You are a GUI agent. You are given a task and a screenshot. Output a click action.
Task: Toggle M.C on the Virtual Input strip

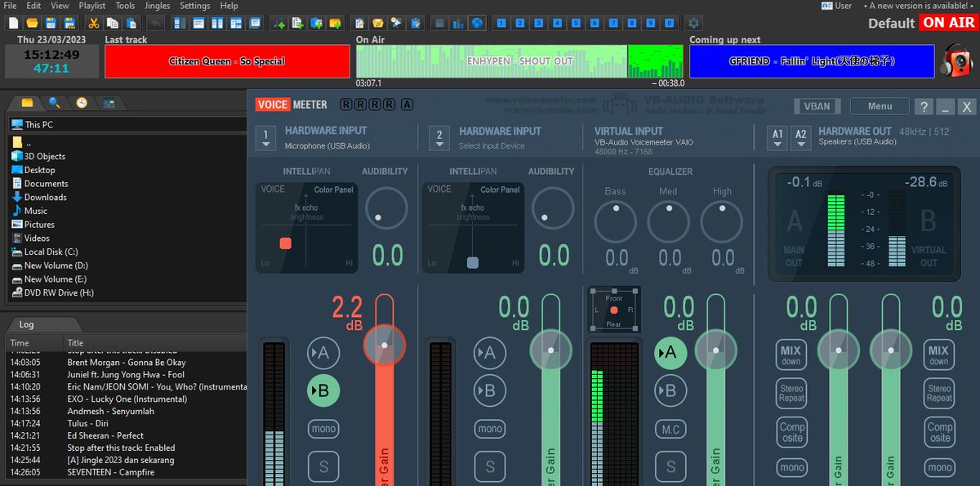point(670,428)
